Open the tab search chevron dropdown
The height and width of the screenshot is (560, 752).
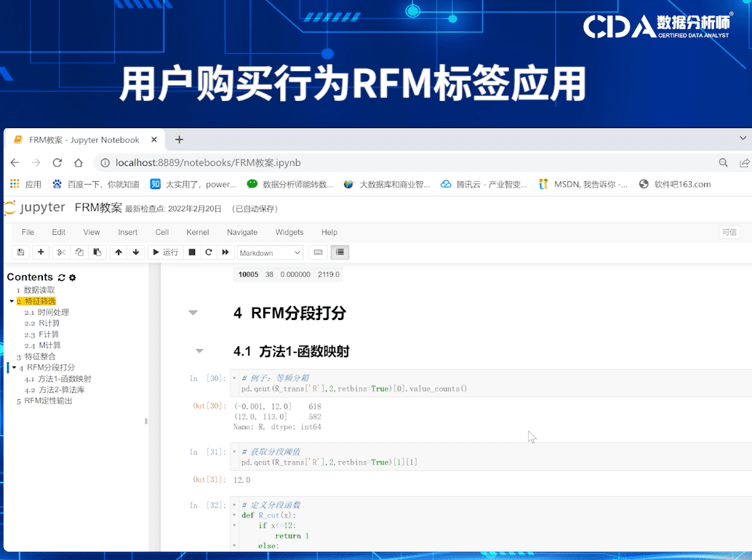point(743,138)
